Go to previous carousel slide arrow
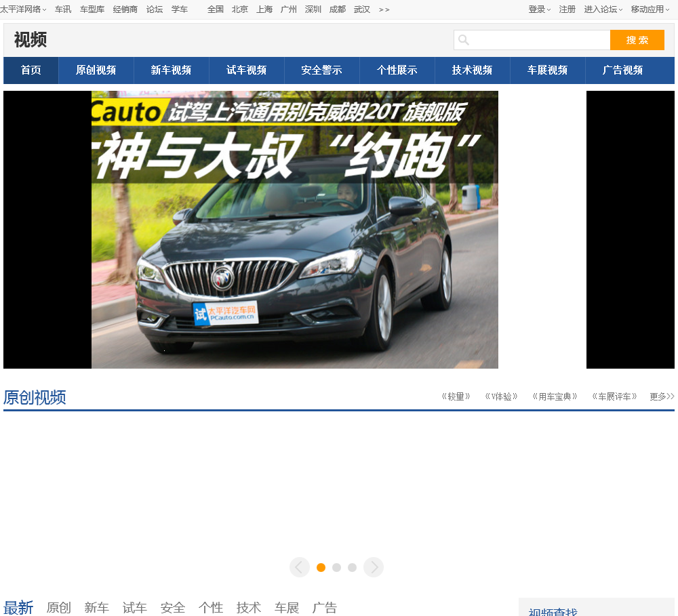Screen dimensions: 678x616 coord(299,567)
